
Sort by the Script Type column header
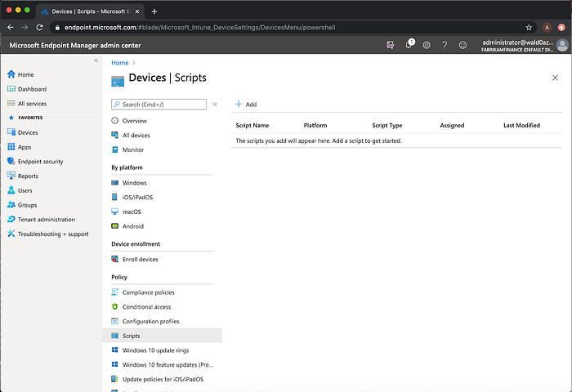coord(387,126)
